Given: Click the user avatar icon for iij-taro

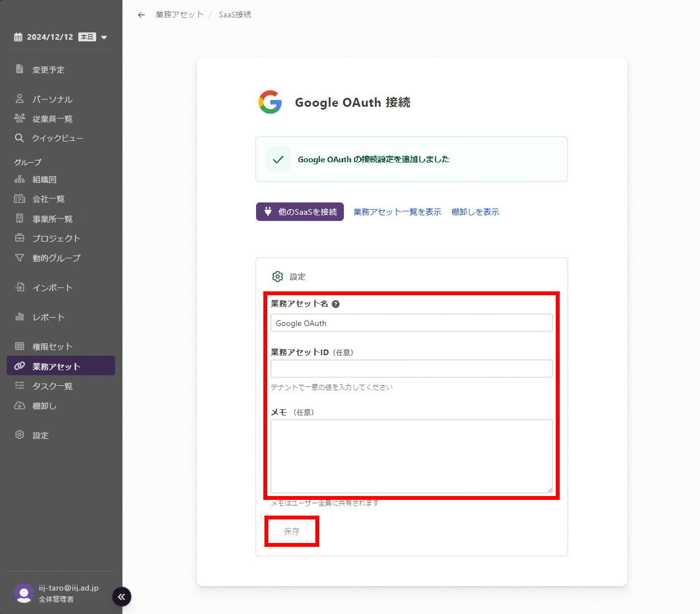Looking at the screenshot, I should 23,593.
